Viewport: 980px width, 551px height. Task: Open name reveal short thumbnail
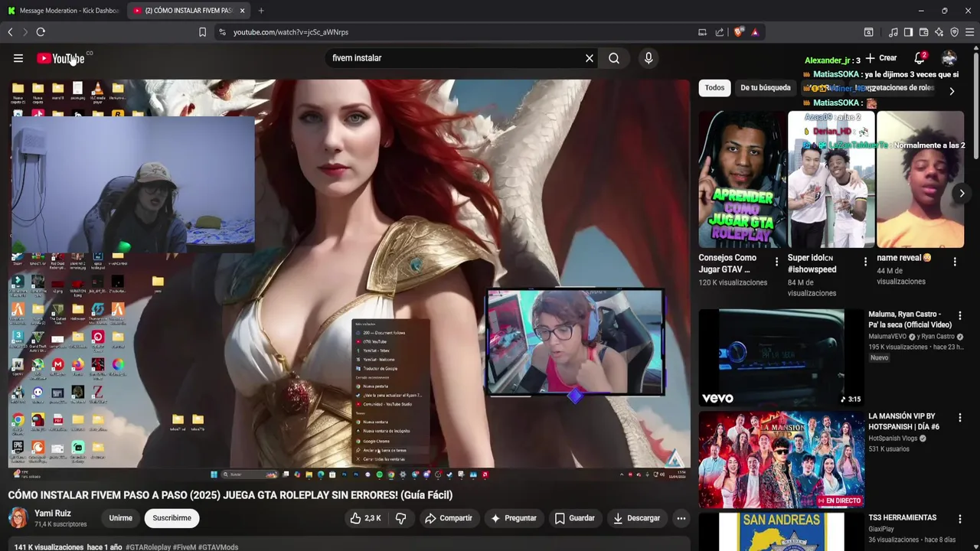[920, 180]
